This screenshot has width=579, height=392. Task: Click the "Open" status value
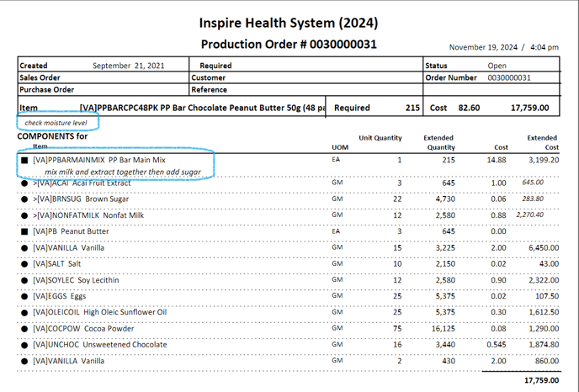click(x=497, y=66)
